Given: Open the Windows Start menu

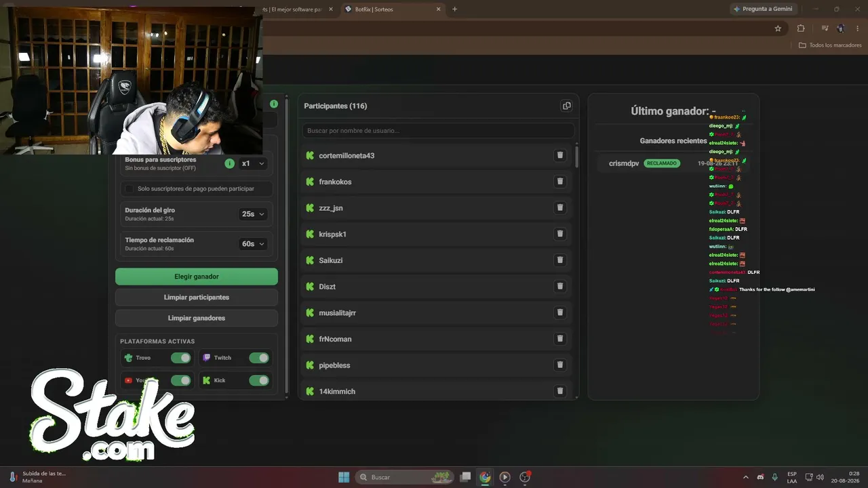Looking at the screenshot, I should [344, 477].
